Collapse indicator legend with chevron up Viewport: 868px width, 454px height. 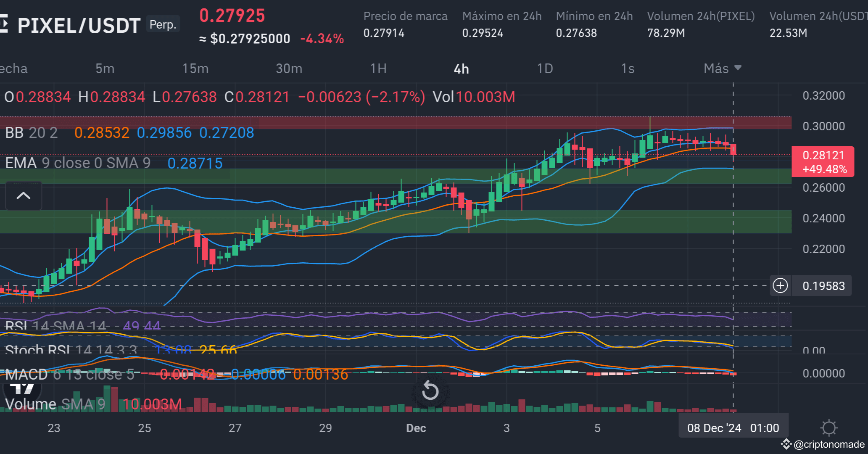[x=24, y=195]
